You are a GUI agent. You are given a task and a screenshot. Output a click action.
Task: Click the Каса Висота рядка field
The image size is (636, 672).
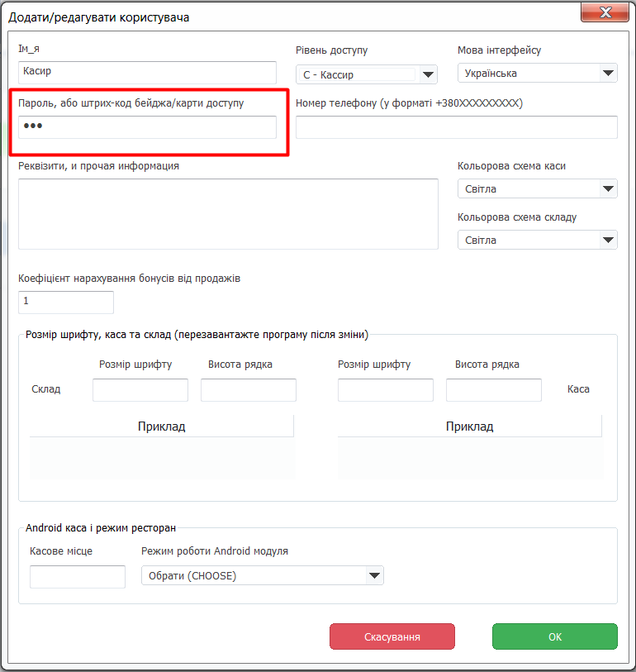pyautogui.click(x=494, y=389)
